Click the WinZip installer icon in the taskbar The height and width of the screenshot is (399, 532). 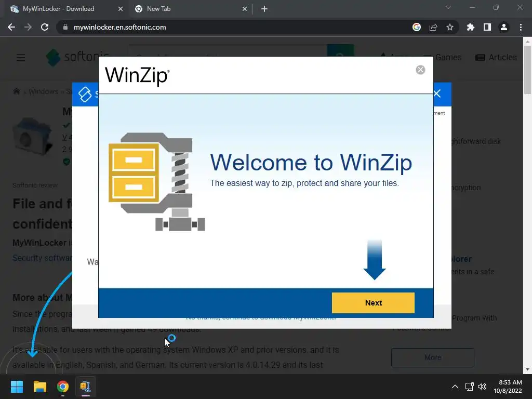[x=86, y=387]
